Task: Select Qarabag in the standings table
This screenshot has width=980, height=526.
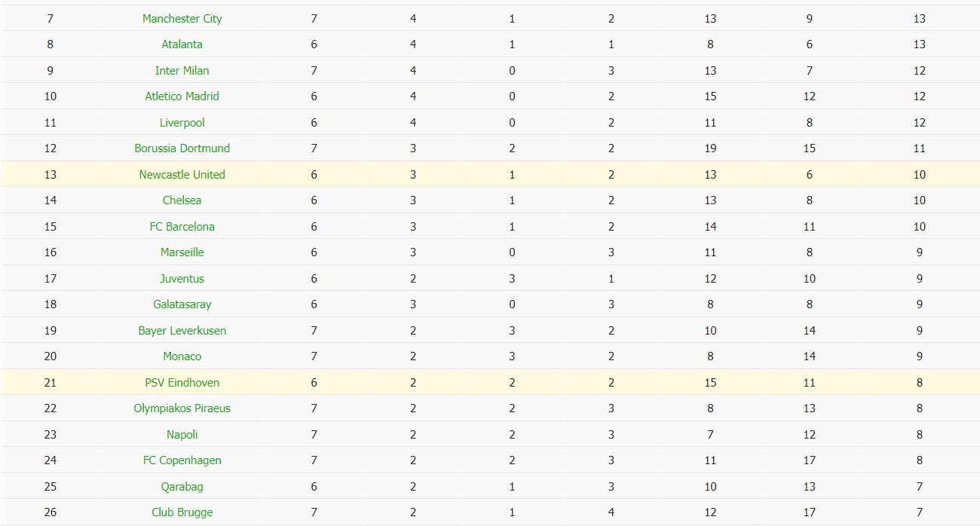Action: (x=182, y=487)
